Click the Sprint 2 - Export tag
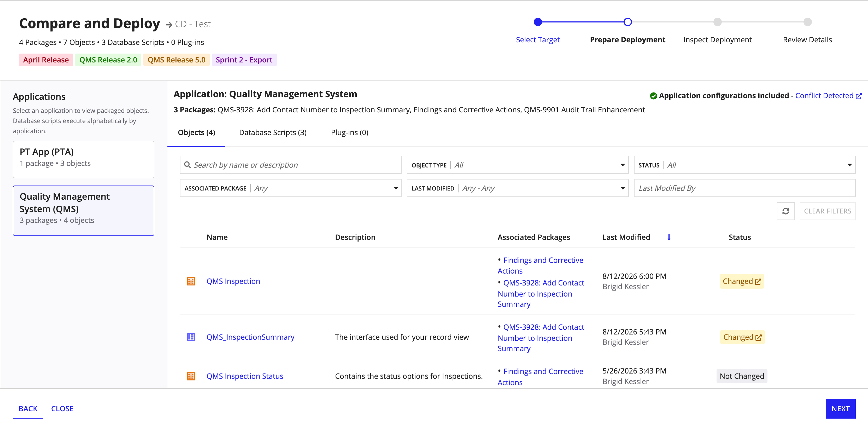This screenshot has width=868, height=428. coord(244,60)
